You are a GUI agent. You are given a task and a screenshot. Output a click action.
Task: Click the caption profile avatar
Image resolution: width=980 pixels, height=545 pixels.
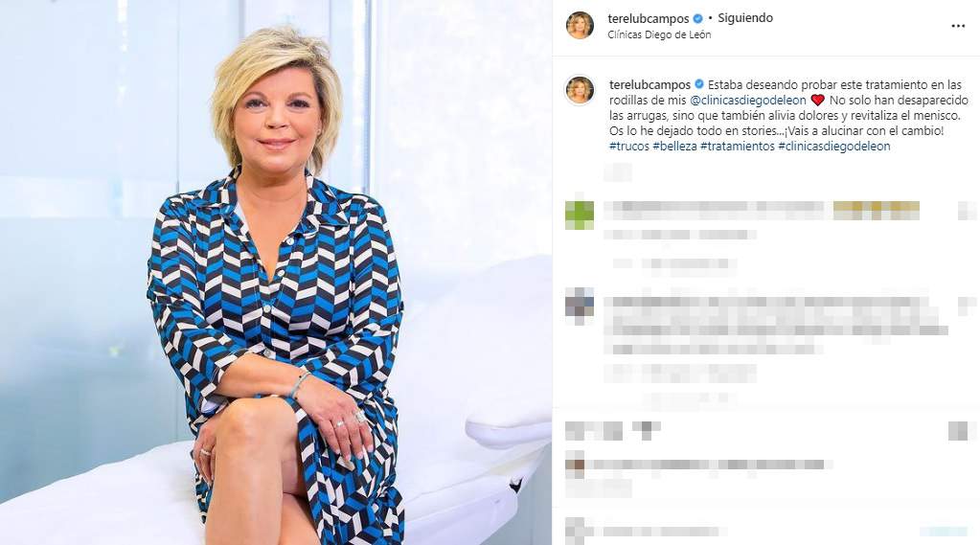[x=580, y=89]
